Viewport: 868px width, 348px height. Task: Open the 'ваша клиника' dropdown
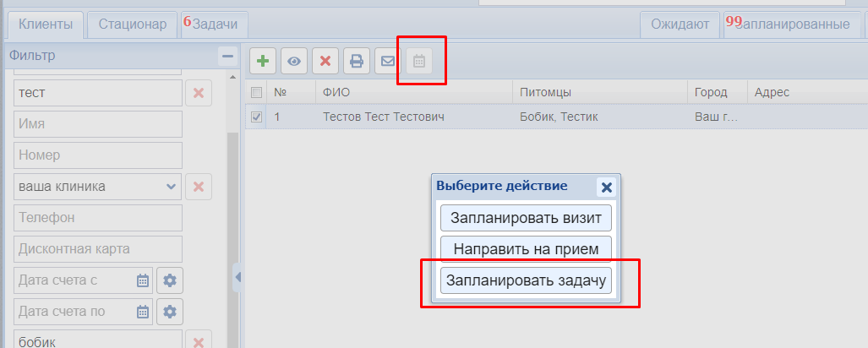(x=171, y=187)
